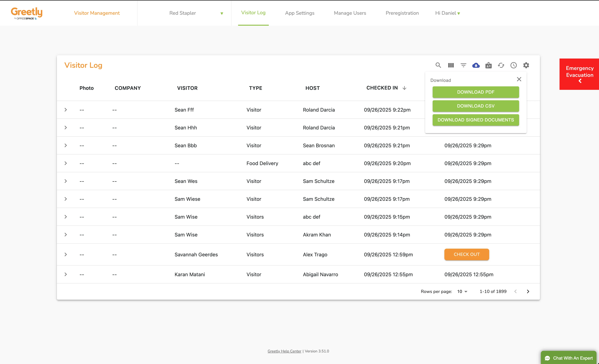Expand the Savannah Geerdes row details

pyautogui.click(x=66, y=254)
